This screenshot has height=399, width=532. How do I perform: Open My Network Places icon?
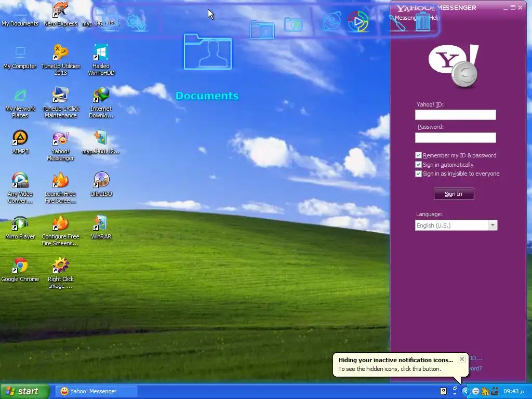pos(20,103)
